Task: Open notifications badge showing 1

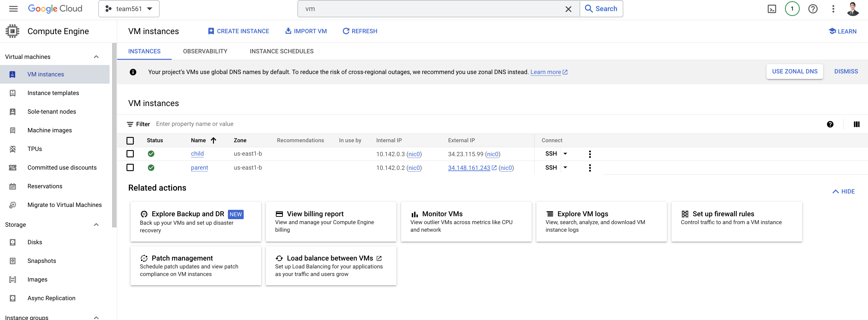Action: click(792, 9)
